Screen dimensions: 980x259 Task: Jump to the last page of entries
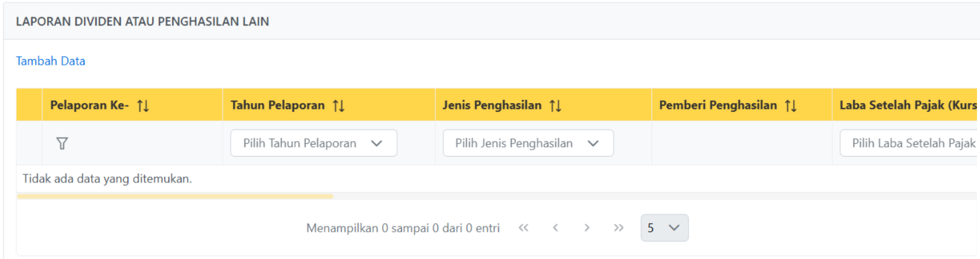pyautogui.click(x=619, y=228)
